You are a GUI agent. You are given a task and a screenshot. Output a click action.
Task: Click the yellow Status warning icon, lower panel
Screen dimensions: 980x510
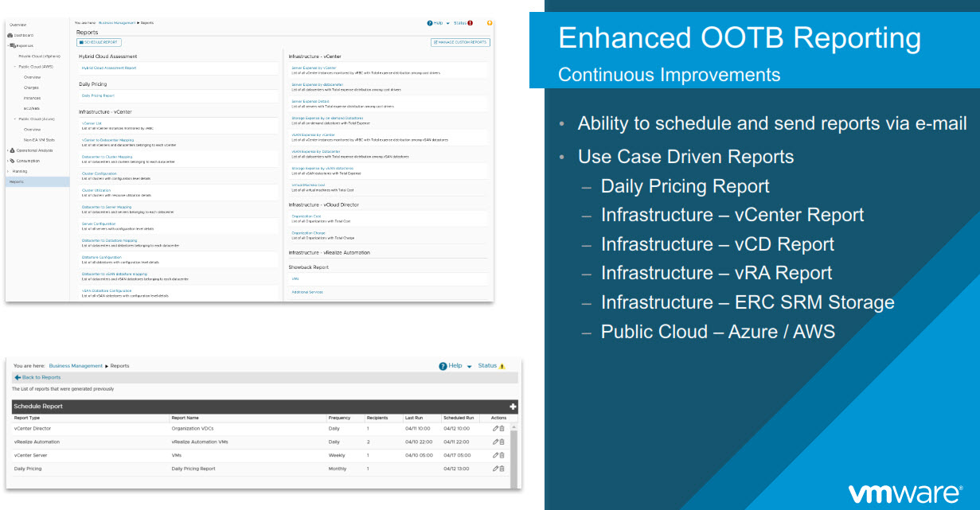pos(502,366)
